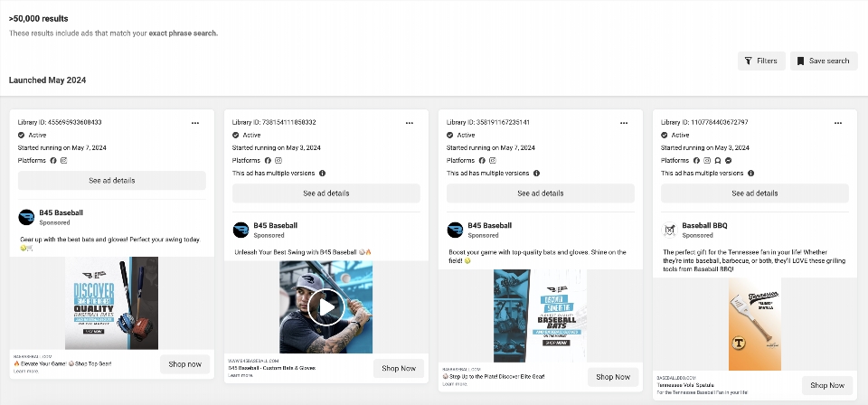The image size is (868, 405).
Task: Open the Baseball BBQ advertiser page
Action: pos(704,225)
